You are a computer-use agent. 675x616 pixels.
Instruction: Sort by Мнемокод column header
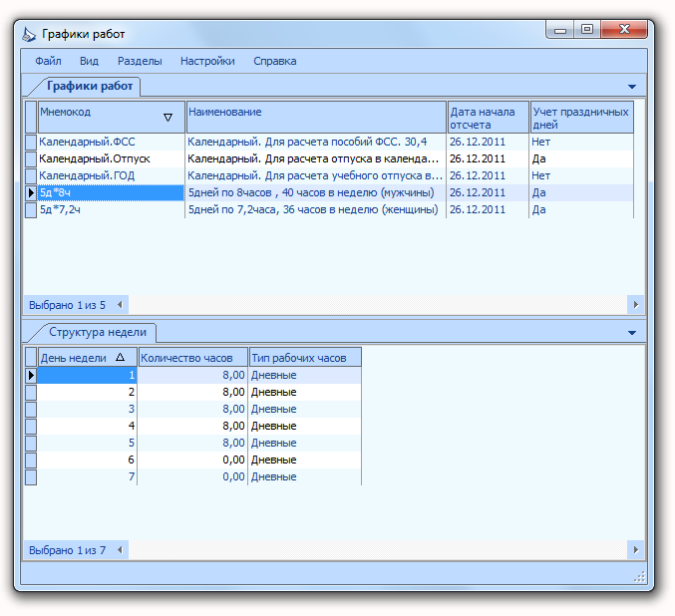pyautogui.click(x=112, y=117)
